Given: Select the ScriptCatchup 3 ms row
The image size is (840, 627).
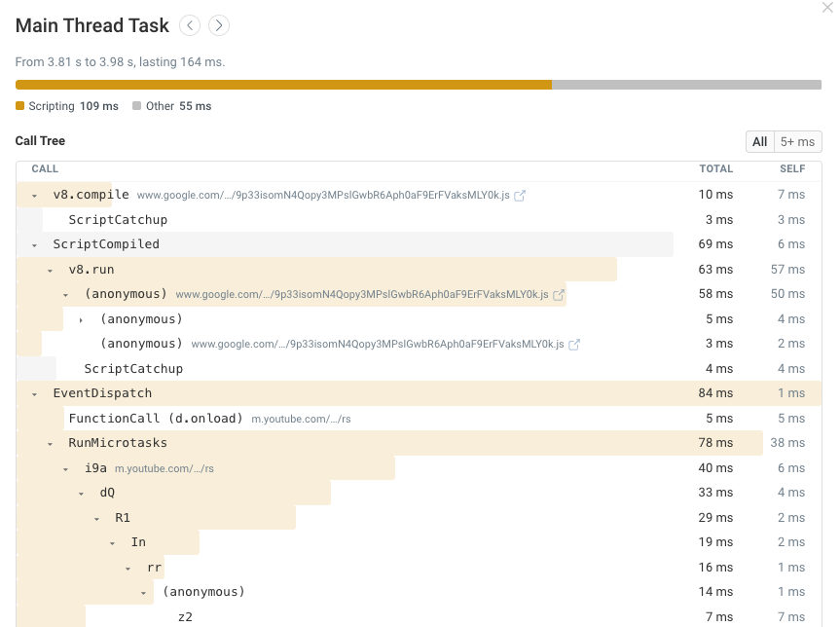Looking at the screenshot, I should (419, 220).
